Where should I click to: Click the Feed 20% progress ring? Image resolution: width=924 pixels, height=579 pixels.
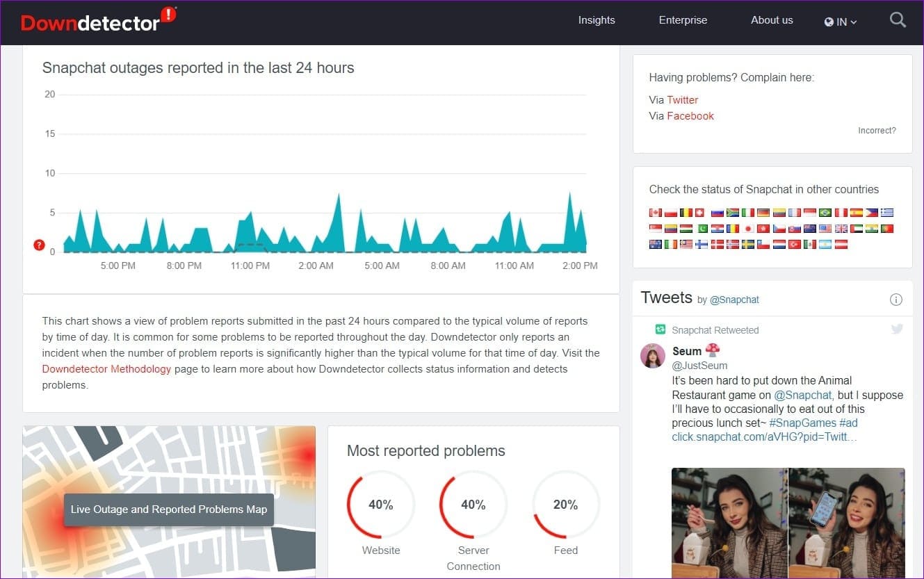coord(566,505)
